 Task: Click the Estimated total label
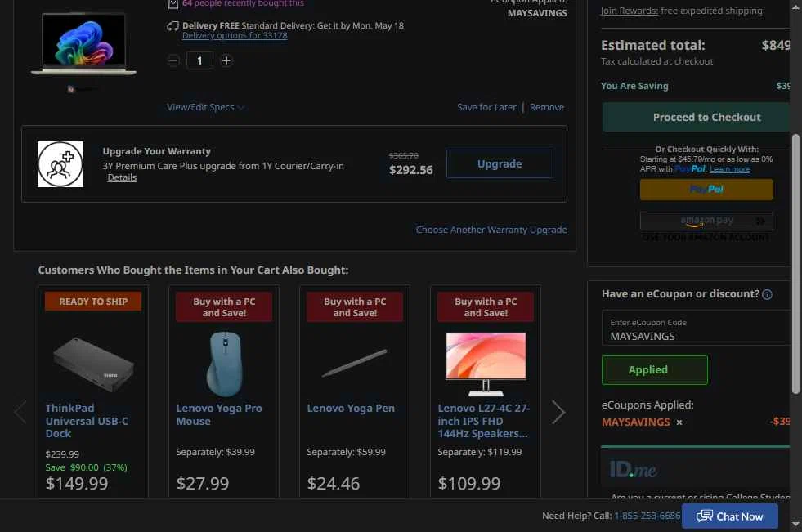point(652,46)
